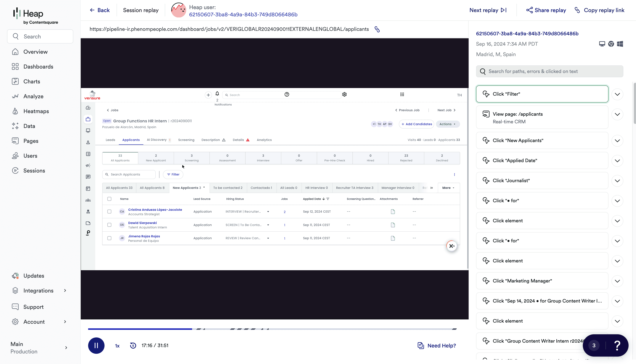Screen dimensions: 636x364
Task: Open Heatmaps in the Heap sidebar
Action: point(36,111)
